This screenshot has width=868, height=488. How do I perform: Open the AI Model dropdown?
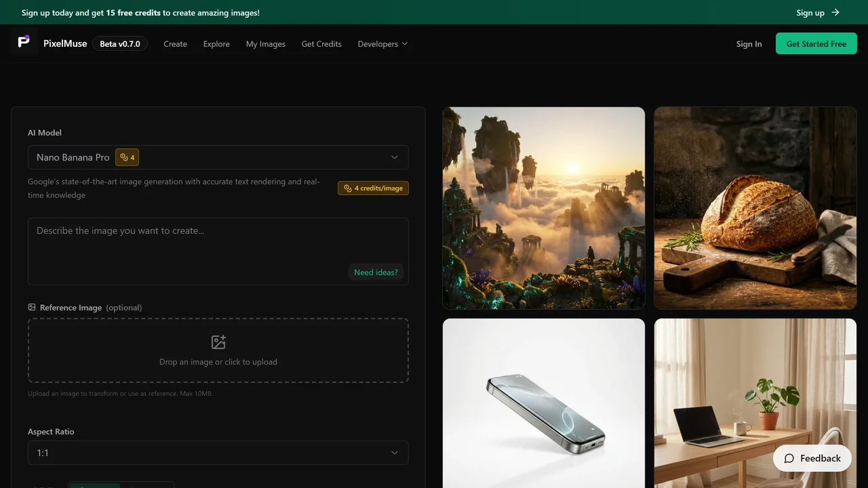pos(218,157)
